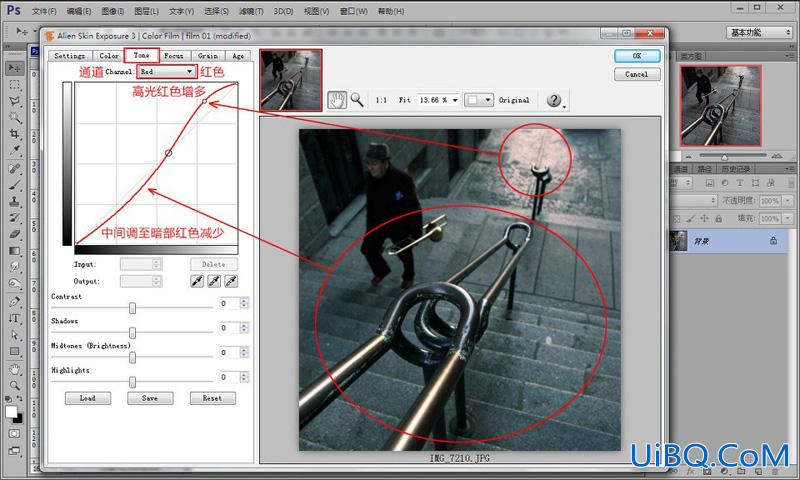Image resolution: width=800 pixels, height=480 pixels.
Task: Select the Dodge tool
Action: pos(14,284)
